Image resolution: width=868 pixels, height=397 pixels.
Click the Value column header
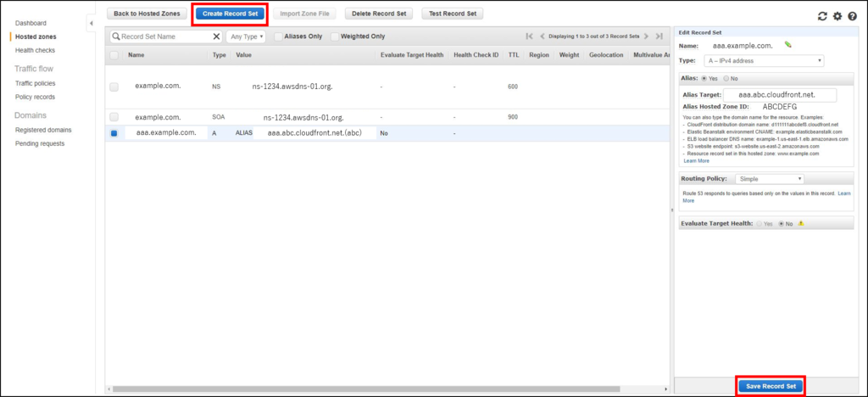coord(243,55)
